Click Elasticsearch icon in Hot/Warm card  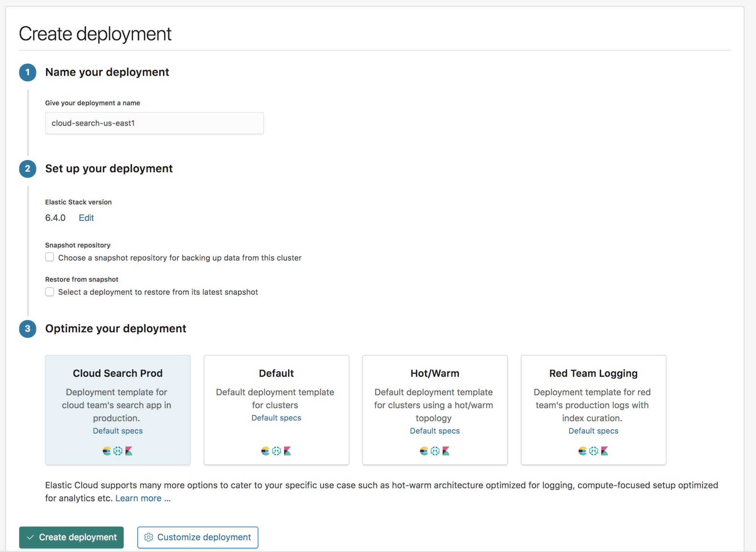click(424, 451)
